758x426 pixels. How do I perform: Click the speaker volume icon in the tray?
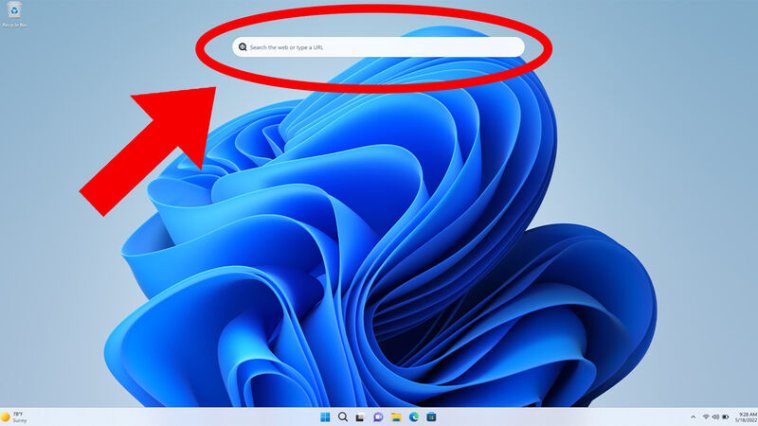coord(715,417)
